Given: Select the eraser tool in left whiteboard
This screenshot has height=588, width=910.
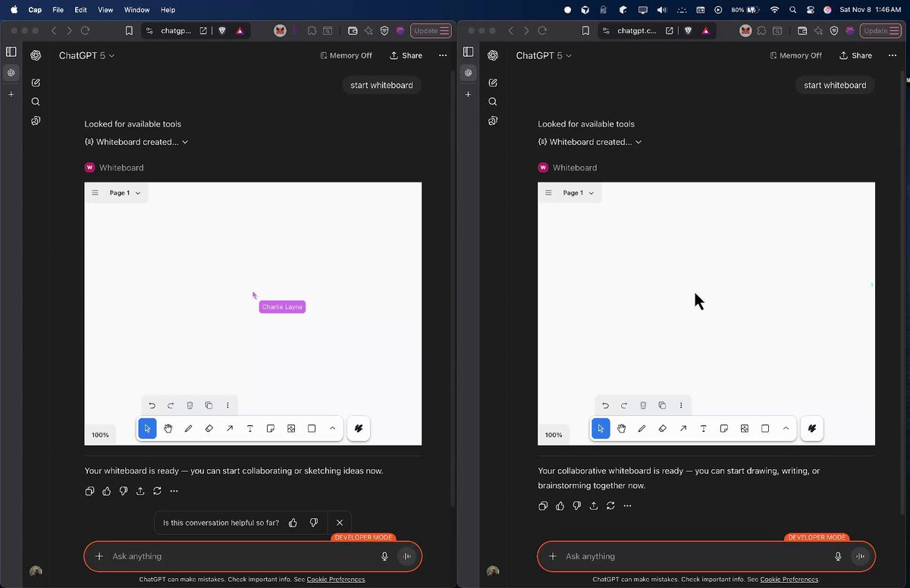Looking at the screenshot, I should [x=209, y=428].
